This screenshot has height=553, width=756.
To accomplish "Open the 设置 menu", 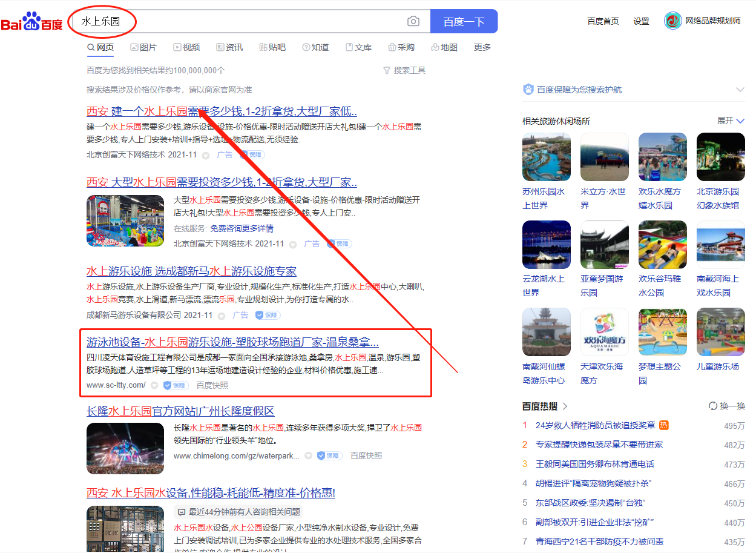I will (641, 21).
